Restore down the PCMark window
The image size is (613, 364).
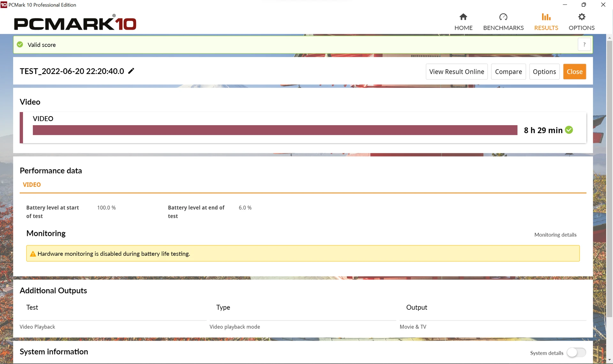(584, 5)
